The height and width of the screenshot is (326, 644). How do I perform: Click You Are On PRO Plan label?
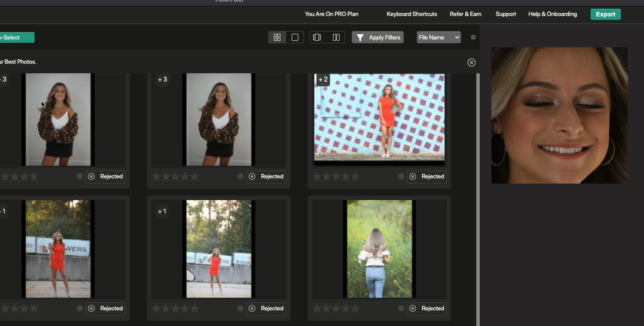pyautogui.click(x=331, y=14)
